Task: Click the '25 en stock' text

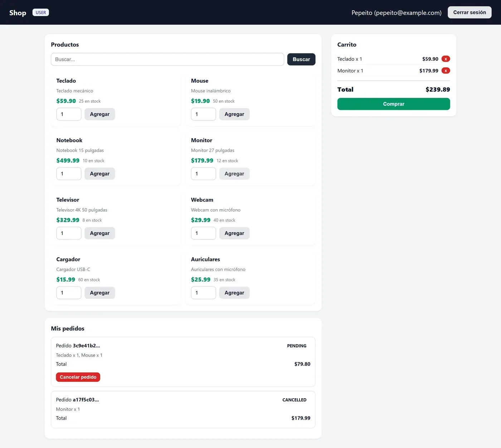Action: click(90, 101)
